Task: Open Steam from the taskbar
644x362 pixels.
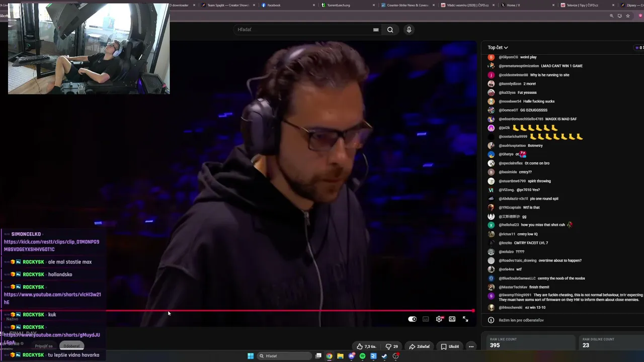Action: click(384, 356)
